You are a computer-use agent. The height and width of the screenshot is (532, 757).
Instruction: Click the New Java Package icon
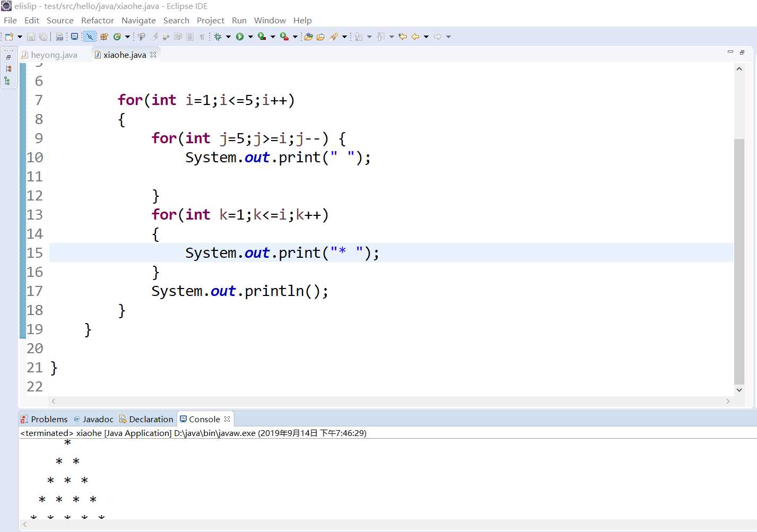(104, 37)
